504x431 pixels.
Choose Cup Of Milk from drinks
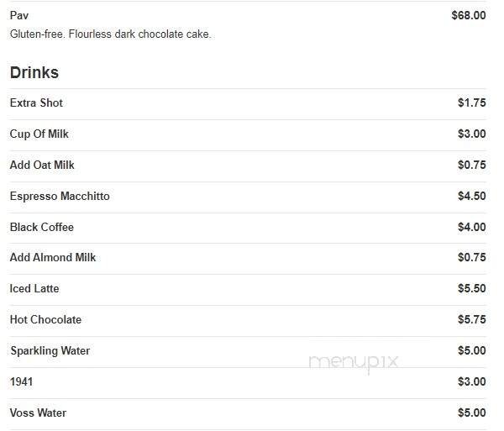pyautogui.click(x=39, y=134)
